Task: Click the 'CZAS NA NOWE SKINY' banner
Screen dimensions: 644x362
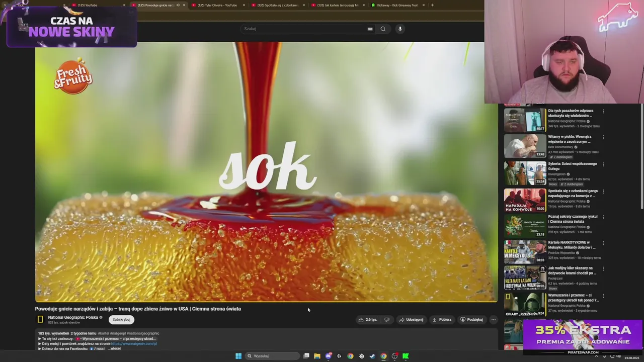Action: click(x=71, y=27)
